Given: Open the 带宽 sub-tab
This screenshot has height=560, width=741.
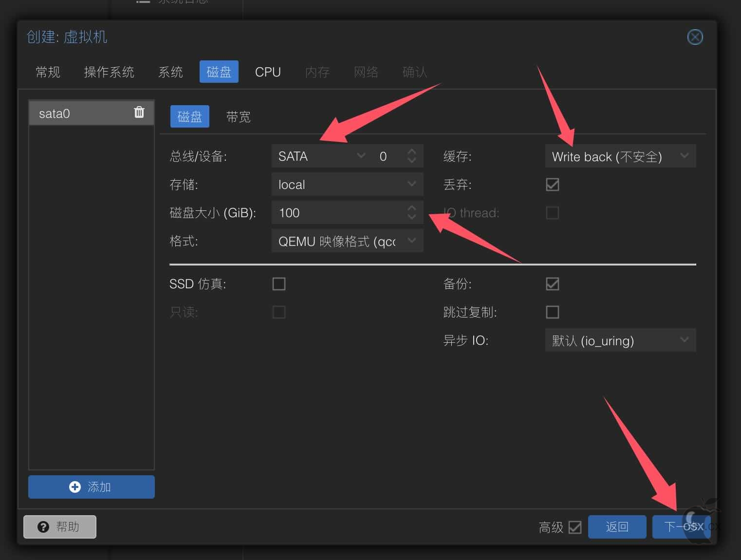Looking at the screenshot, I should 239,117.
